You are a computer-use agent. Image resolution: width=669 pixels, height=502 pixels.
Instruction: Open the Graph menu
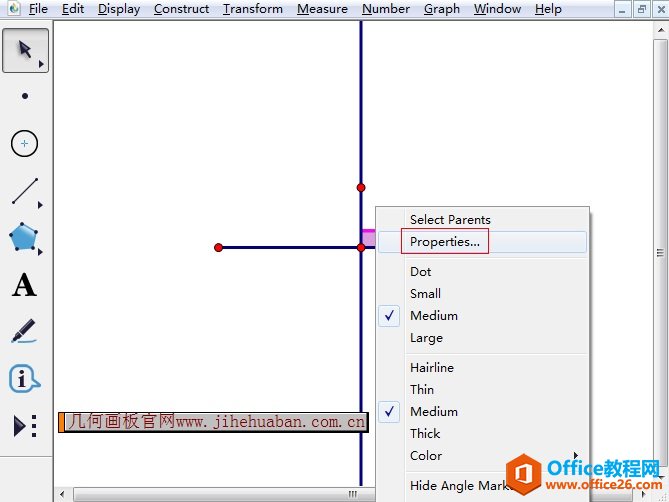pyautogui.click(x=442, y=9)
